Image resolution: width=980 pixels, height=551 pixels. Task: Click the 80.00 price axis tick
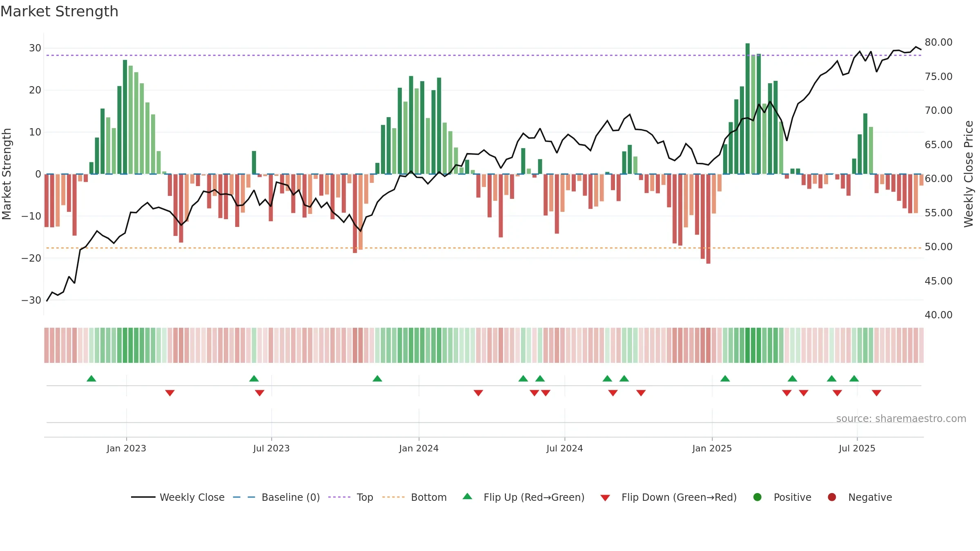(938, 42)
